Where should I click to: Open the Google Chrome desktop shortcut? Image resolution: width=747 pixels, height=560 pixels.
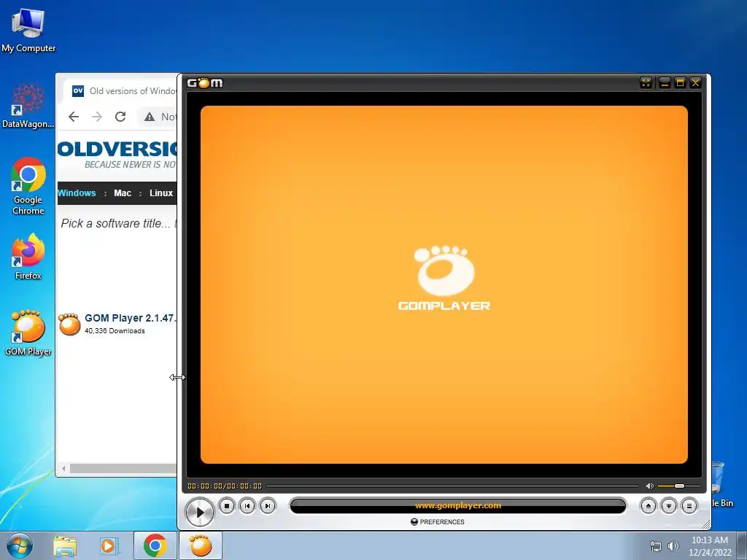coord(28,186)
